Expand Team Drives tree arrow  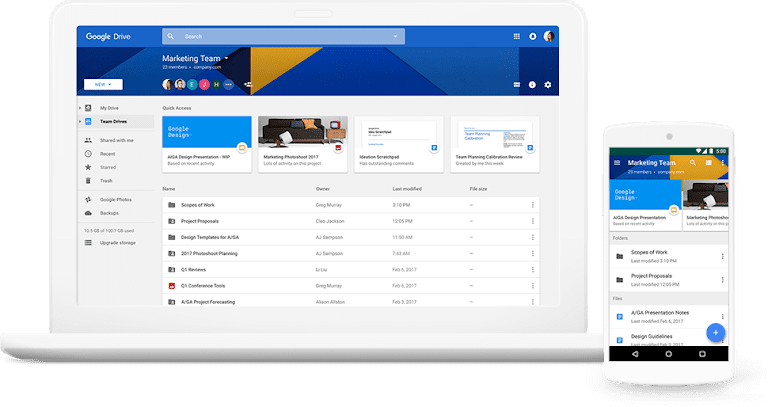click(x=80, y=121)
